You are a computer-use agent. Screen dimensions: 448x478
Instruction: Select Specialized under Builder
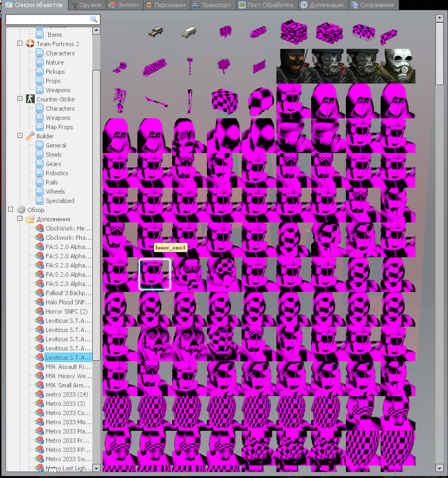click(60, 201)
